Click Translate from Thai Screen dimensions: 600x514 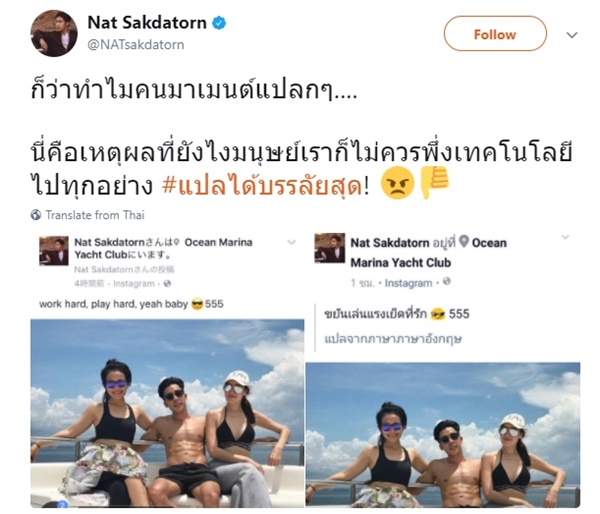coord(95,215)
